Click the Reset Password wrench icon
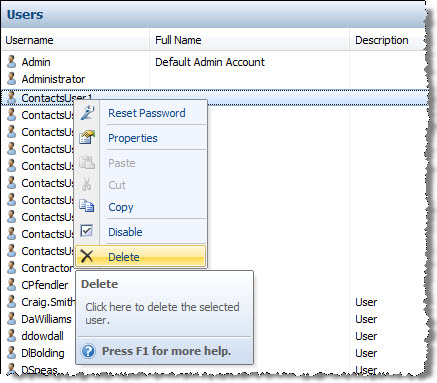437x383 pixels. (x=87, y=113)
